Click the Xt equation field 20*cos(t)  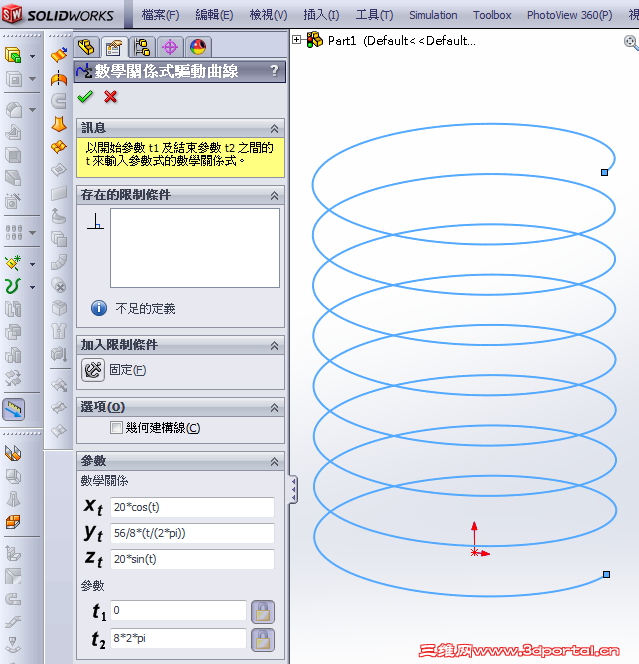(x=193, y=507)
